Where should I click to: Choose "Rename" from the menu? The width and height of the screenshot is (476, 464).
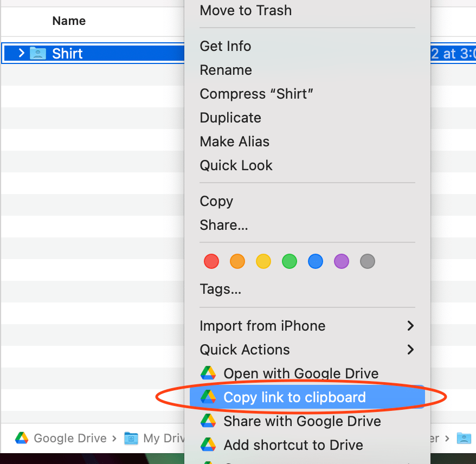(226, 70)
